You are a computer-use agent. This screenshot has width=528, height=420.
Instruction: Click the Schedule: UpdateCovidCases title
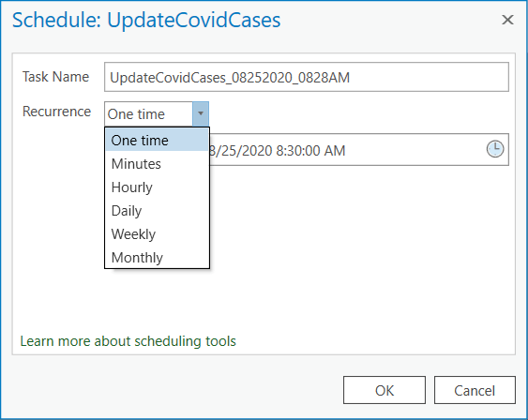pyautogui.click(x=146, y=20)
